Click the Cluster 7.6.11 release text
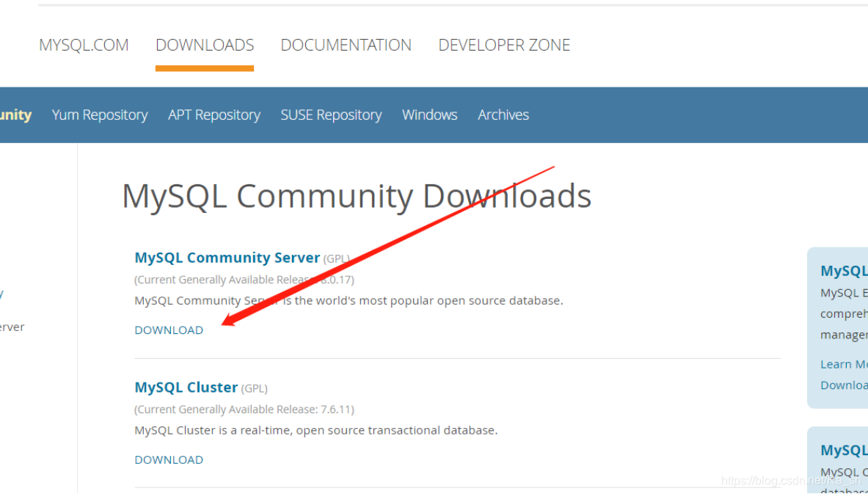The width and height of the screenshot is (868, 494). [x=244, y=410]
